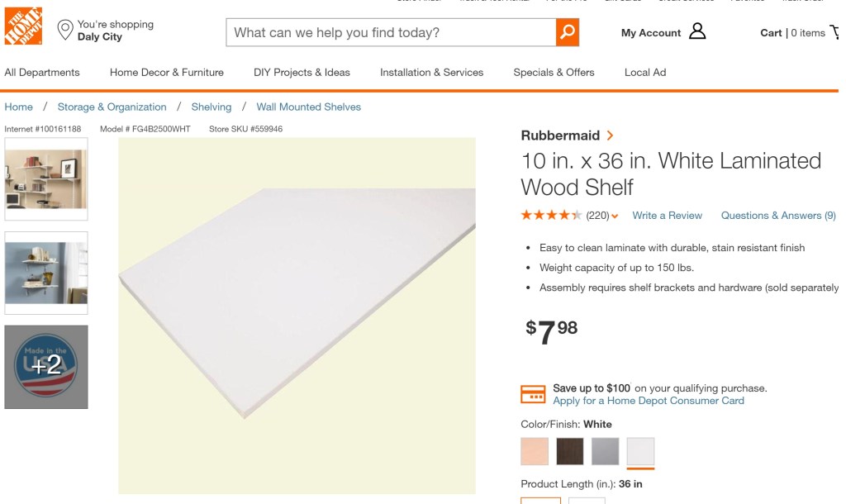Click the store location pin icon
The width and height of the screenshot is (846, 504).
click(65, 31)
